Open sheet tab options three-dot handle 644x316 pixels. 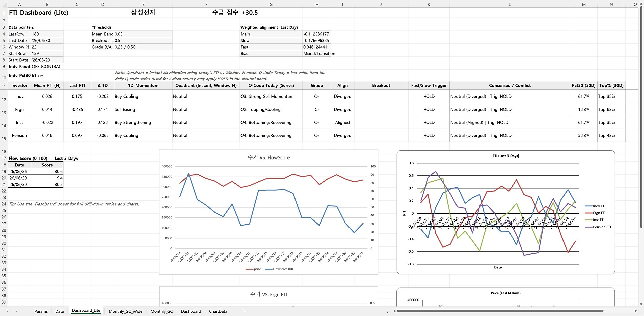tap(387, 311)
